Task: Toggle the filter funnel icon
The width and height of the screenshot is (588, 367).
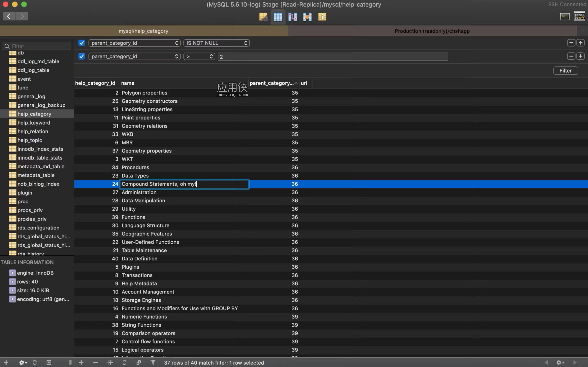Action: coord(153,362)
